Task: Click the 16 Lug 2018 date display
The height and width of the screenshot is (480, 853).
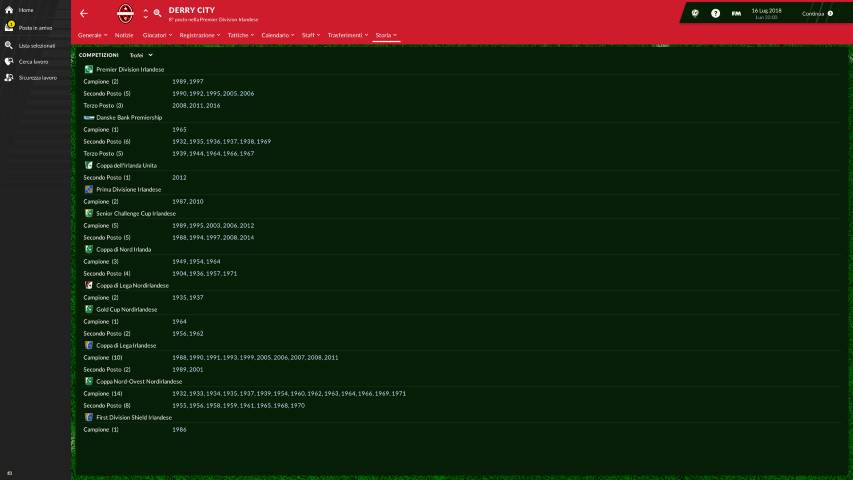Action: click(767, 12)
